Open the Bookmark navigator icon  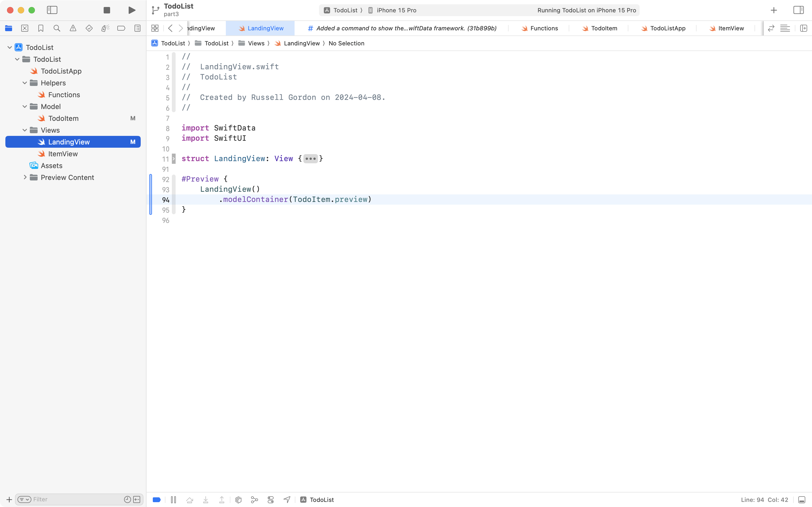pos(41,28)
